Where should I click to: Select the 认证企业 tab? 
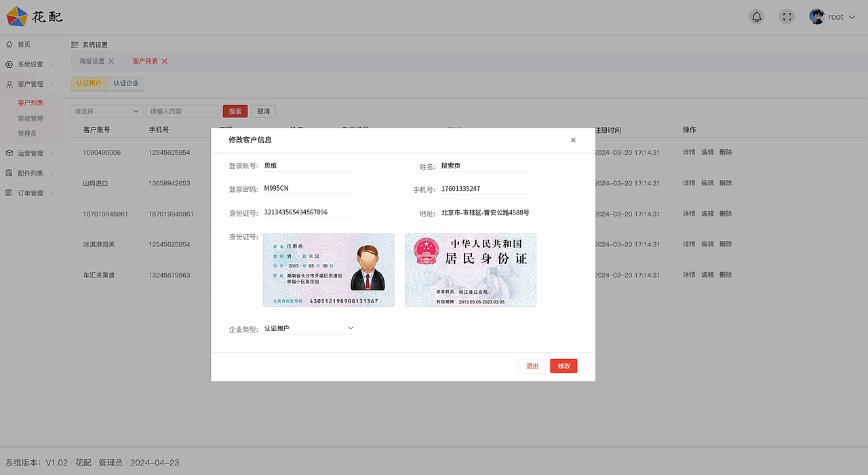126,83
